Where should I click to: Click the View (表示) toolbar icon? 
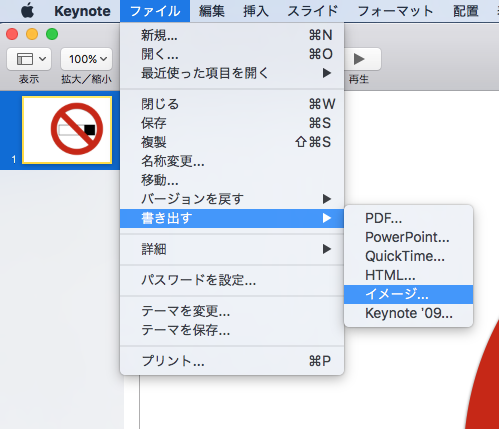click(x=29, y=59)
